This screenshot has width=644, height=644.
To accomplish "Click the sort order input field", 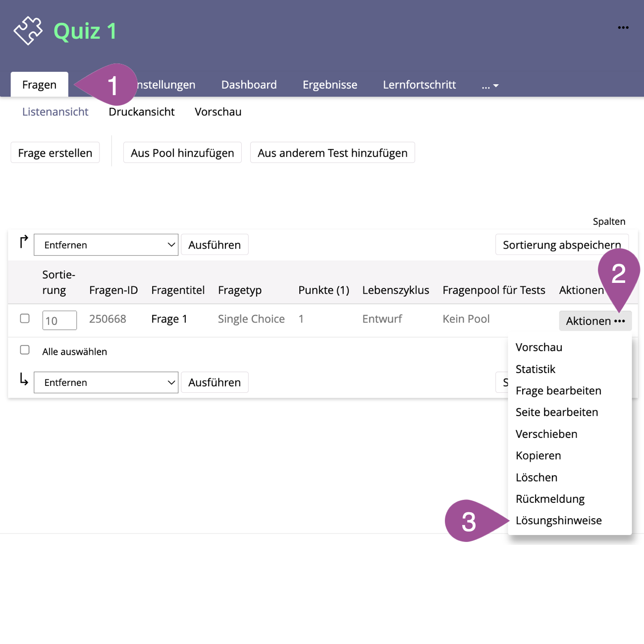I will pyautogui.click(x=59, y=321).
